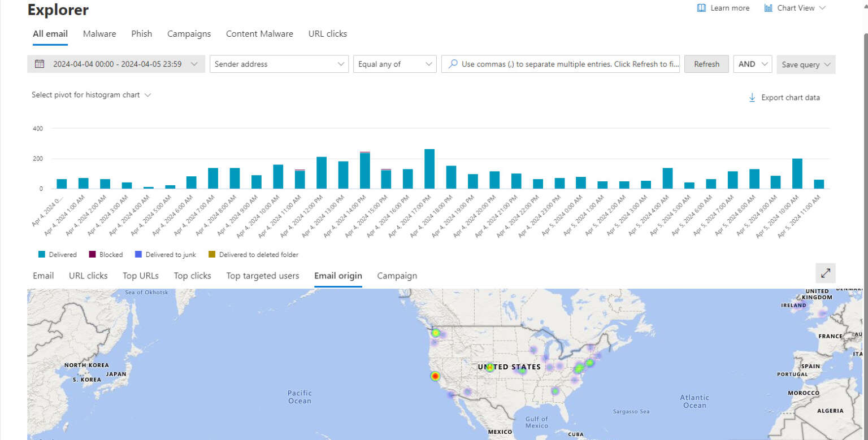Open the Chart View dropdown chevron
Viewport: 868px width, 440px height.
[822, 8]
